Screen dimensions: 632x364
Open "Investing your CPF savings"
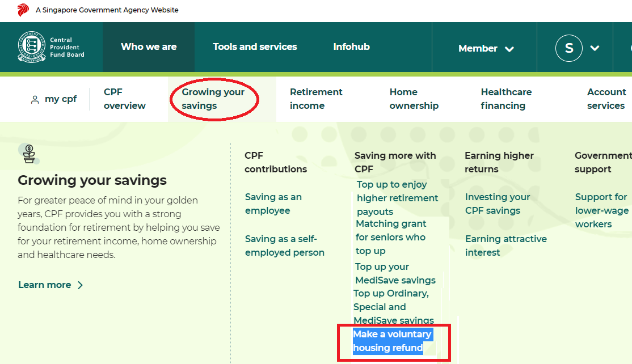coord(498,203)
